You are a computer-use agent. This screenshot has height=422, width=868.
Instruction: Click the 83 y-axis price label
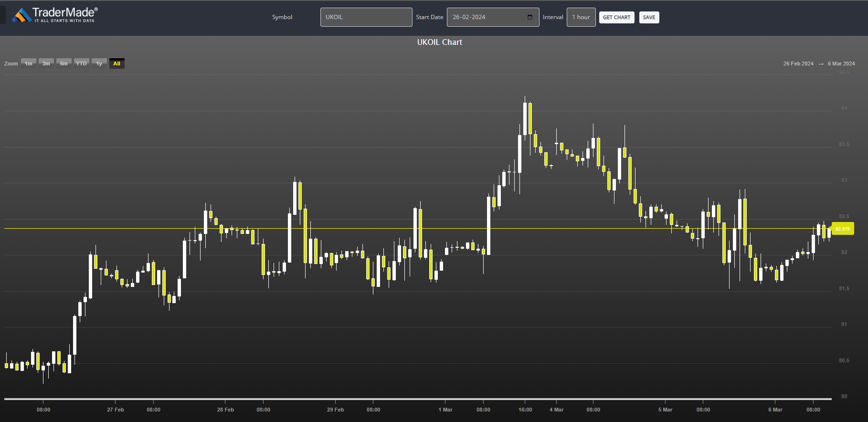click(844, 180)
